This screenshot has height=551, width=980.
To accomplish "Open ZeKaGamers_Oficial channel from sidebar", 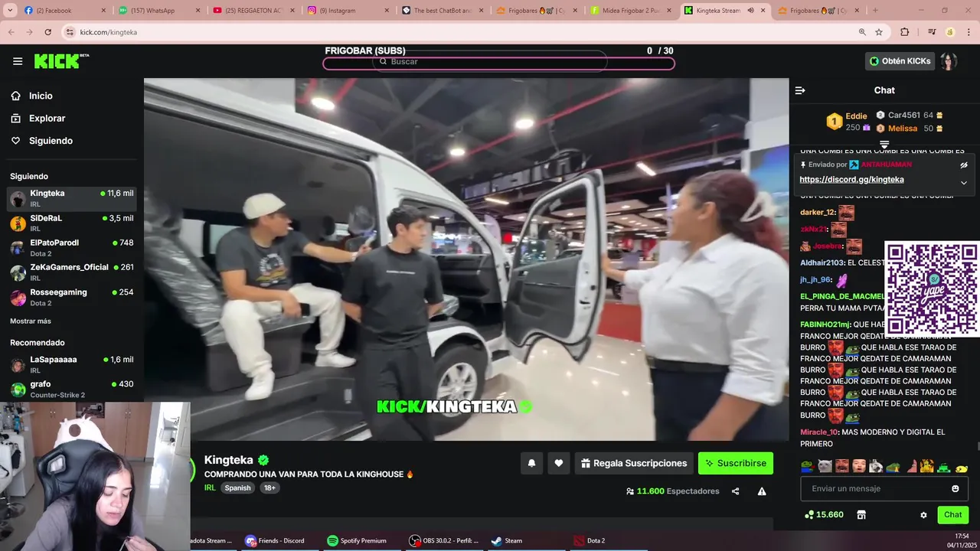I will coord(72,272).
